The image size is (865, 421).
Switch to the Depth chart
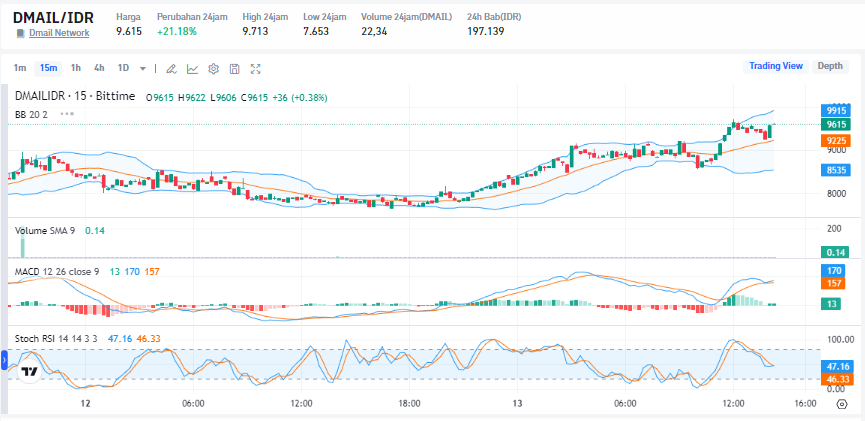[x=830, y=66]
